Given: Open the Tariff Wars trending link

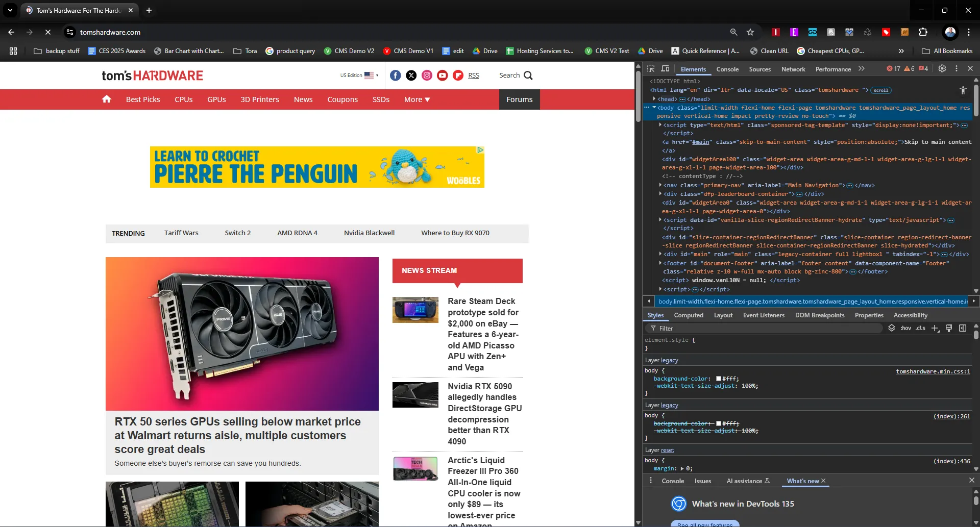Looking at the screenshot, I should coord(181,233).
